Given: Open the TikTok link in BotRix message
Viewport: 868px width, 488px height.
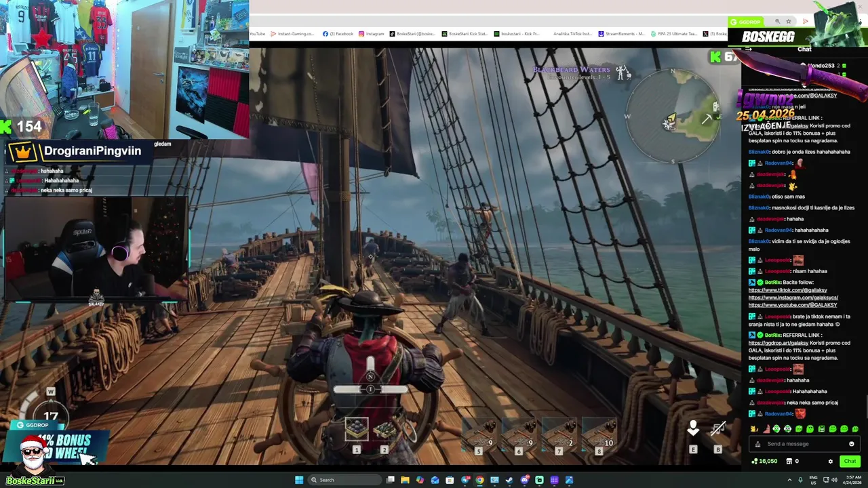Looking at the screenshot, I should [788, 290].
